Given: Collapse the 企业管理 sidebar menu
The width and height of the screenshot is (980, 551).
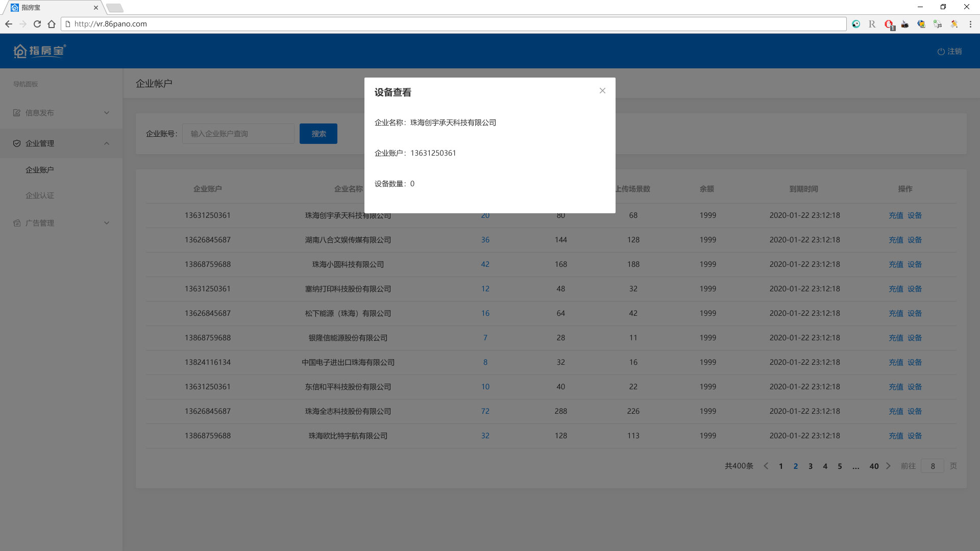Looking at the screenshot, I should 107,143.
